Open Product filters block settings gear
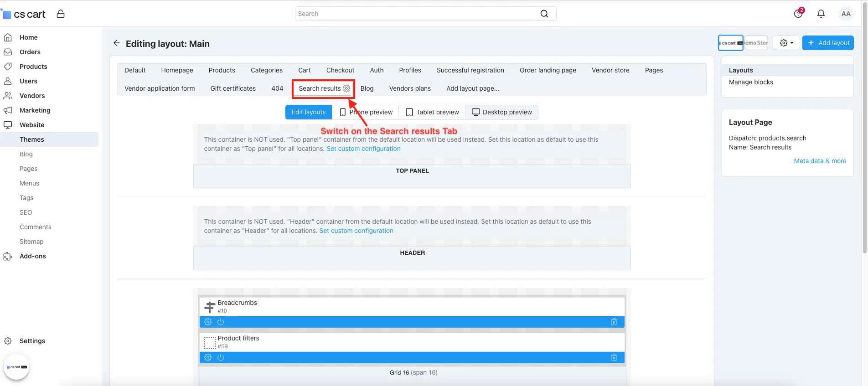Image resolution: width=868 pixels, height=386 pixels. point(208,357)
